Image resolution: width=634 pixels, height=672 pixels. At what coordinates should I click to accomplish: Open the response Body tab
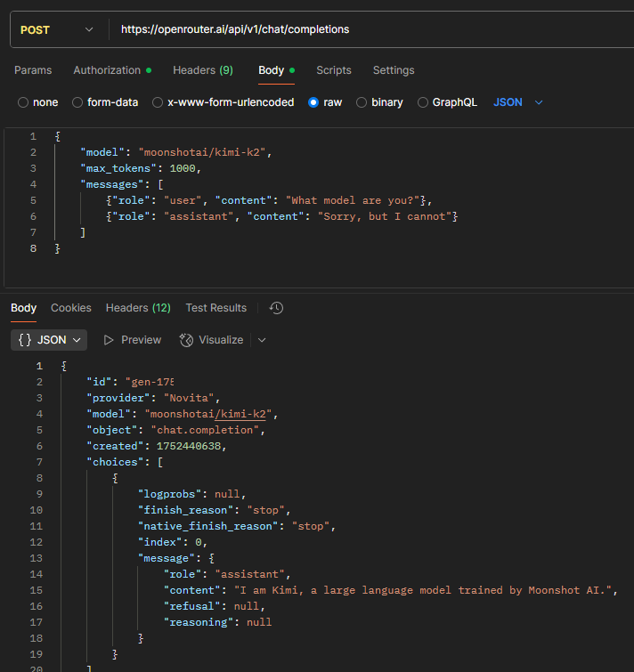click(23, 308)
